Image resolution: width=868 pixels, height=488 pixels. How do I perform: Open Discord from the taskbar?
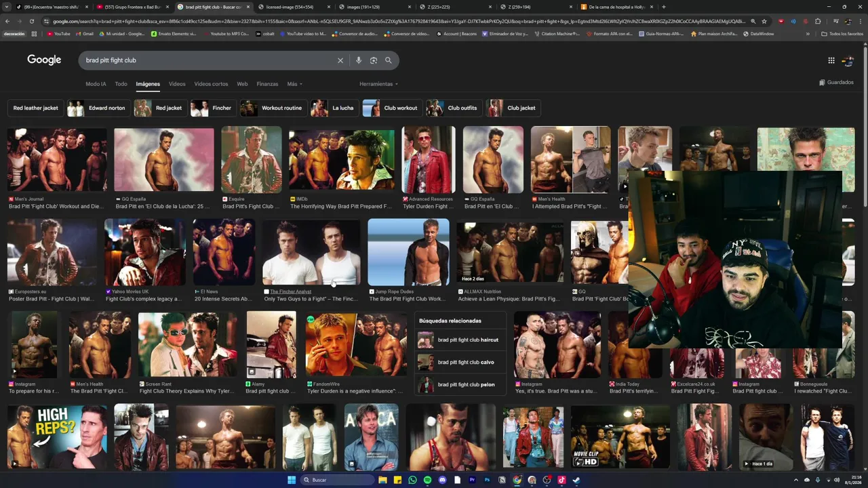point(442,480)
